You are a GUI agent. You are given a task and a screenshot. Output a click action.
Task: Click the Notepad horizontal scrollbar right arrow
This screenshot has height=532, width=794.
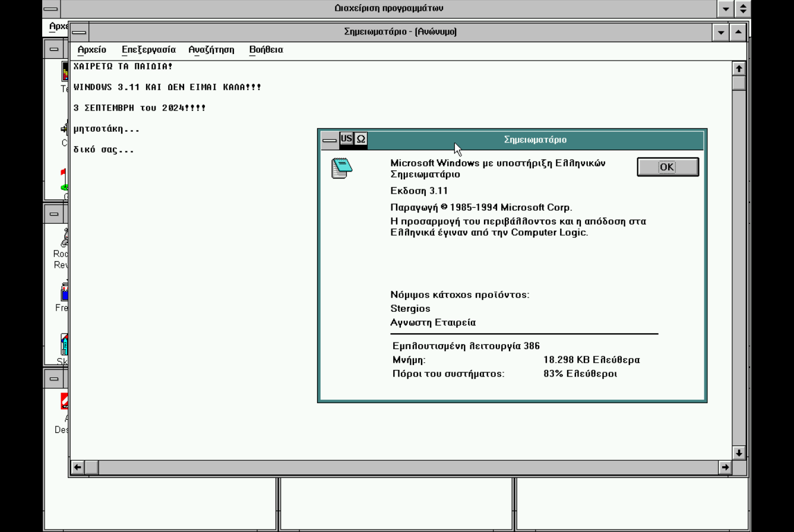(x=725, y=467)
